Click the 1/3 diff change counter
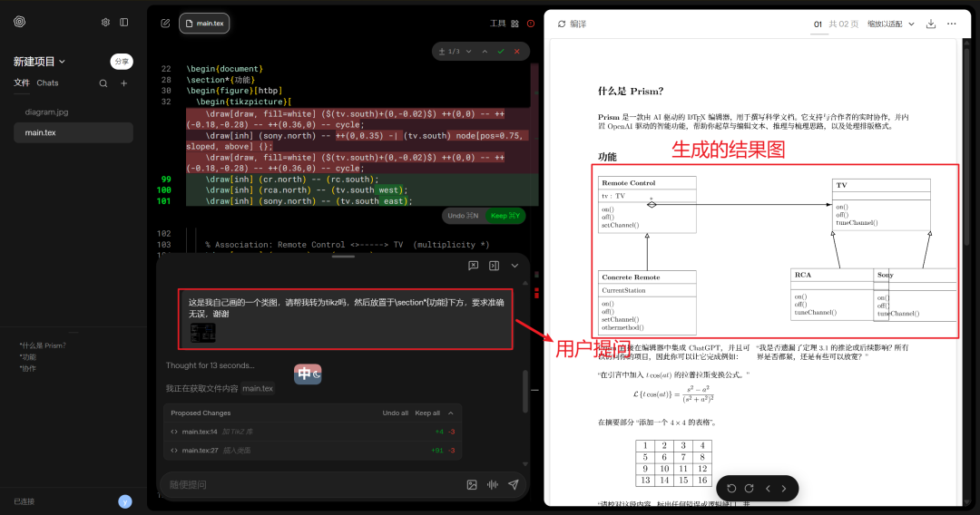This screenshot has height=515, width=980. click(449, 51)
